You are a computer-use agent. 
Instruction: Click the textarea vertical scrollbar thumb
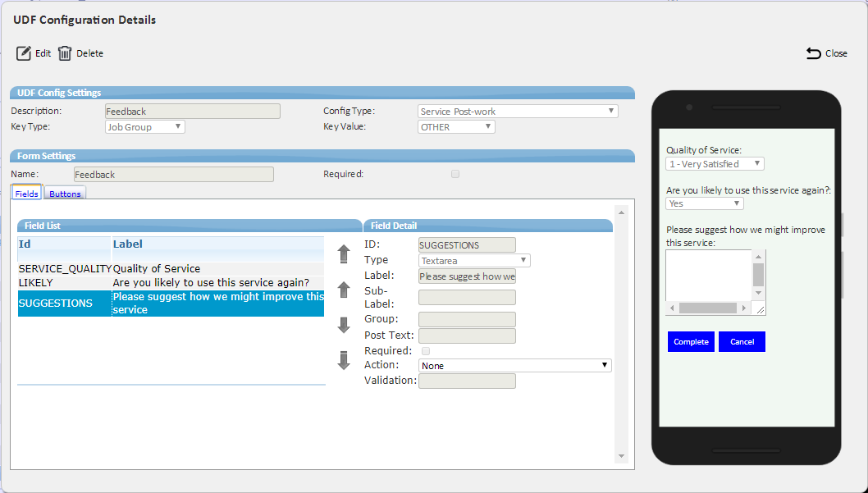758,275
